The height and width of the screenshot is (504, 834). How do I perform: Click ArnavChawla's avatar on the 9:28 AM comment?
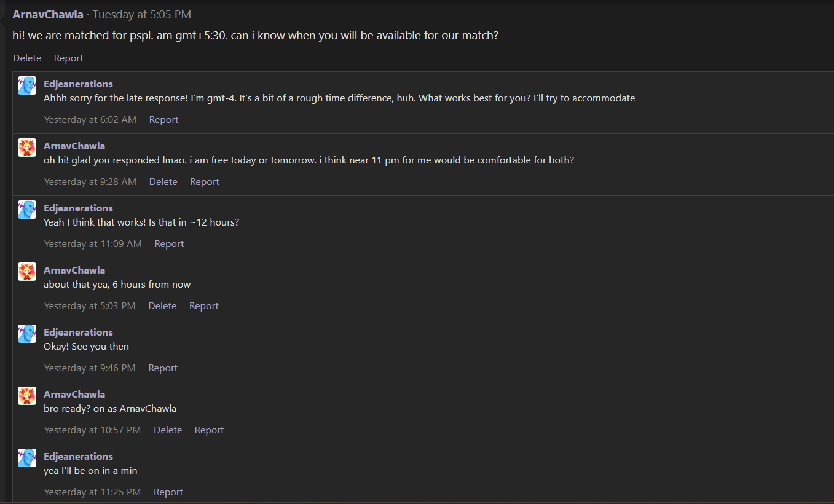[27, 148]
